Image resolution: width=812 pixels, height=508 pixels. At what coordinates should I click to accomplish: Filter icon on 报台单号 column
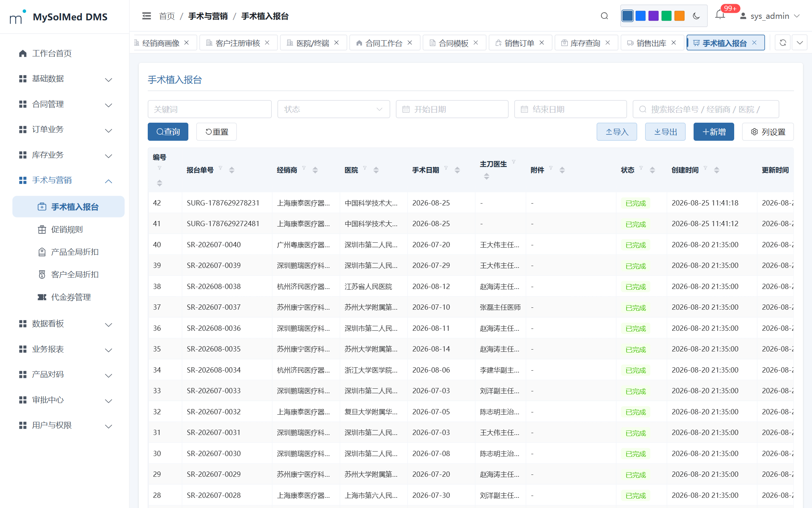click(221, 168)
